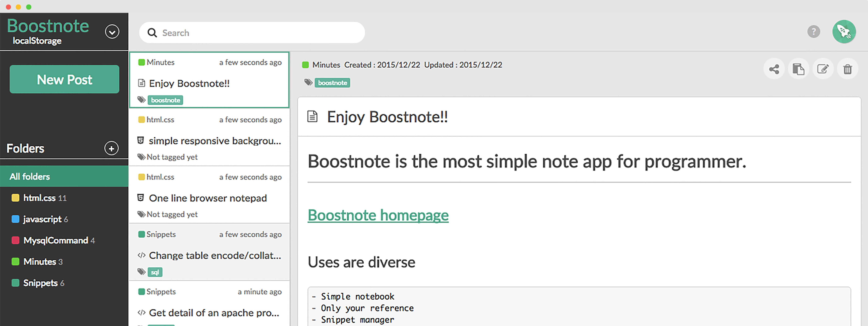Click the Boostnote logo title
The image size is (868, 326).
point(48,26)
